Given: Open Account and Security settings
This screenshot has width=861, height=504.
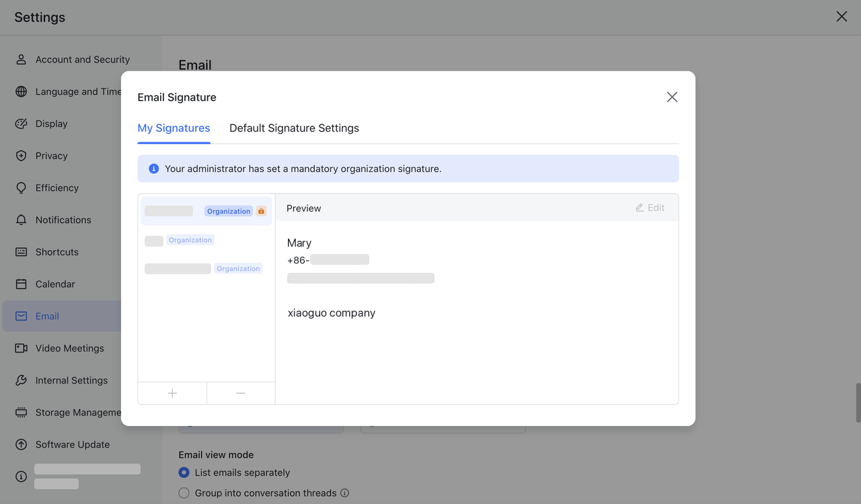Looking at the screenshot, I should click(x=82, y=59).
